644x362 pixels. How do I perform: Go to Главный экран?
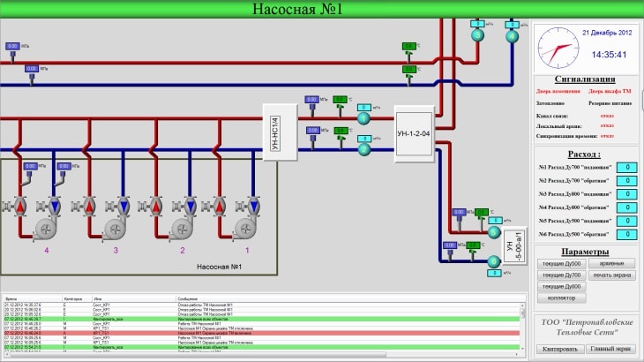point(610,349)
